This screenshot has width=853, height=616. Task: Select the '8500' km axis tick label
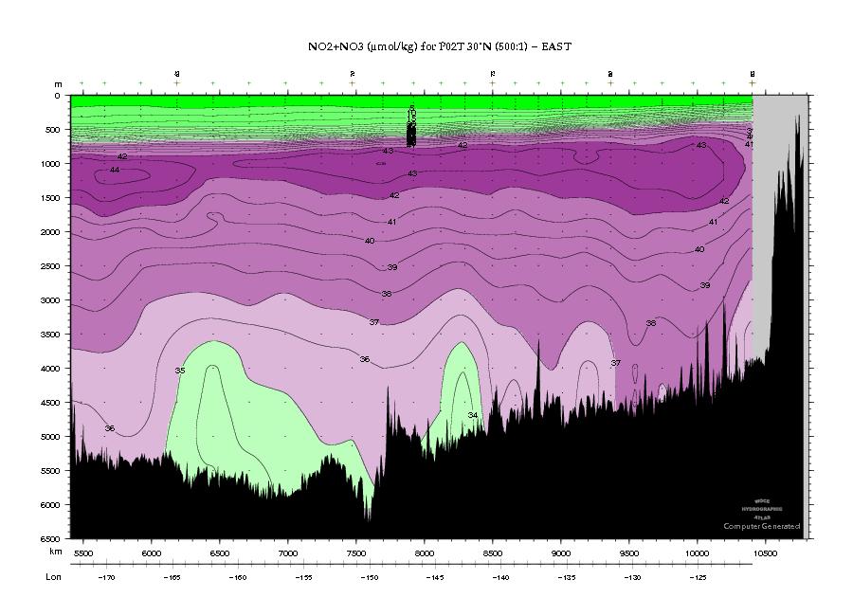pos(492,553)
